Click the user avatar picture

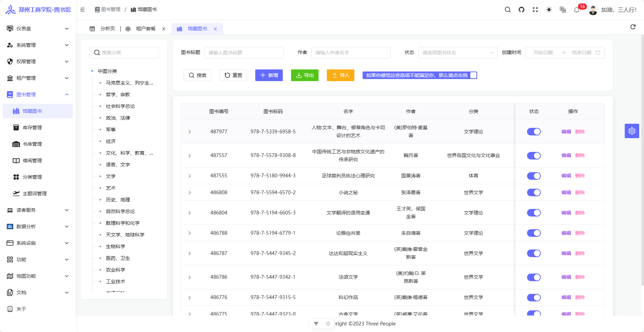coord(593,10)
